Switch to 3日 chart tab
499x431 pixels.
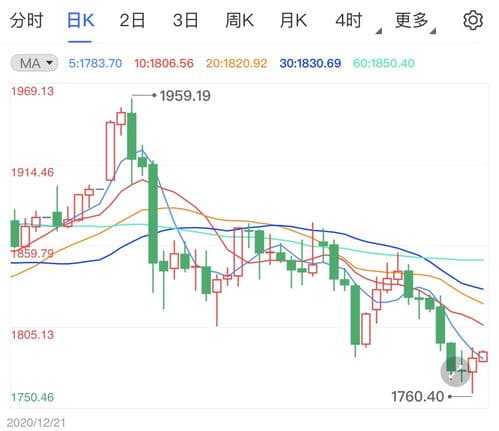point(185,20)
